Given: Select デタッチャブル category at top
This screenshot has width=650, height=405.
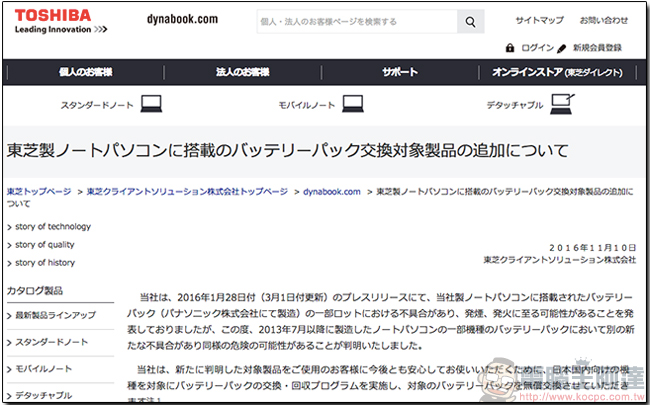Looking at the screenshot, I should click(x=515, y=105).
